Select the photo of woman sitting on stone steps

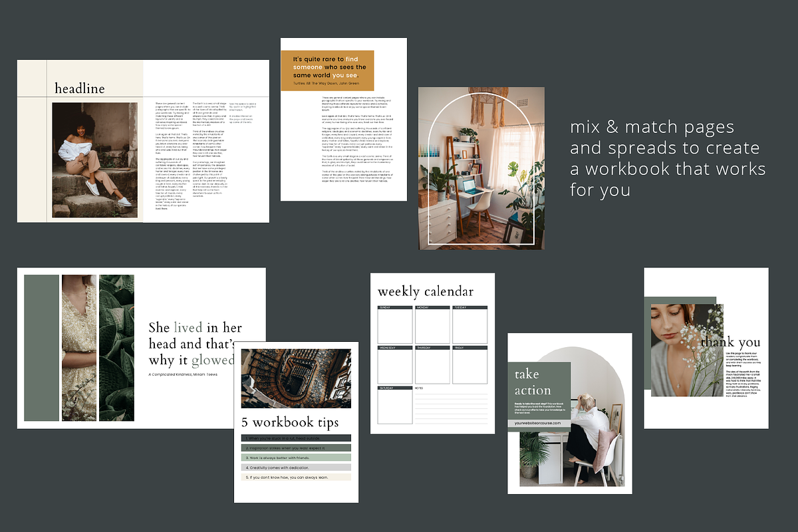[x=94, y=160]
